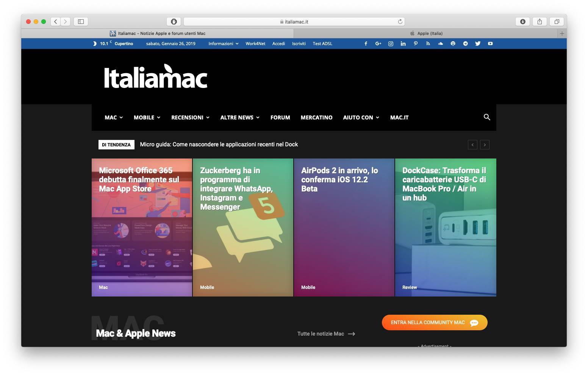The width and height of the screenshot is (588, 375).
Task: Click the Work4Net link
Action: (255, 44)
